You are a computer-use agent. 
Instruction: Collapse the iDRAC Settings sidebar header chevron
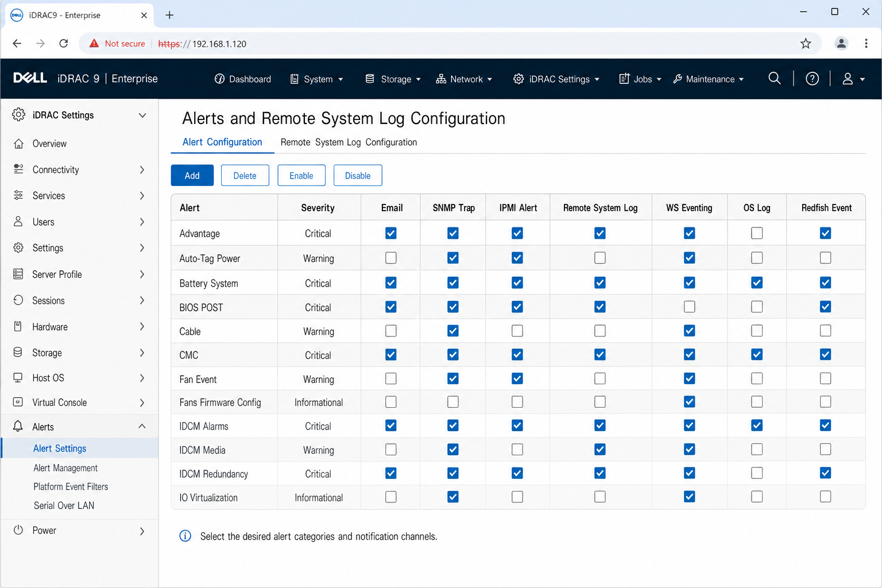(142, 115)
